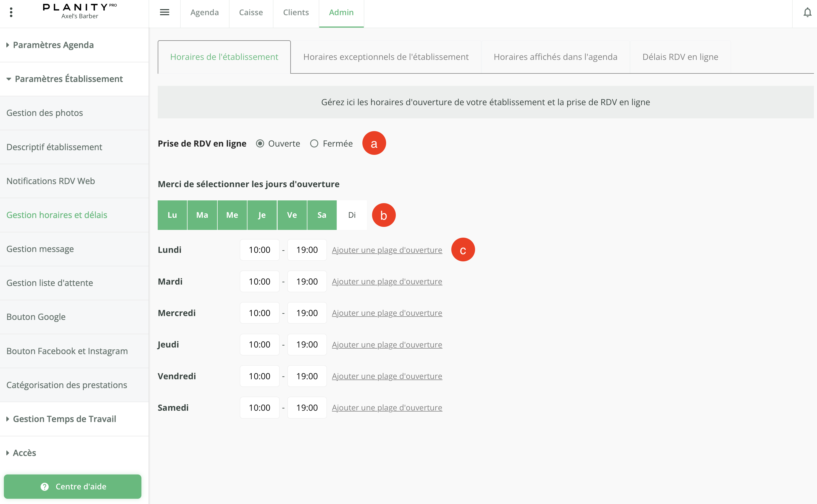This screenshot has width=817, height=504.
Task: Click the red 'c' annotation marker
Action: click(x=463, y=250)
